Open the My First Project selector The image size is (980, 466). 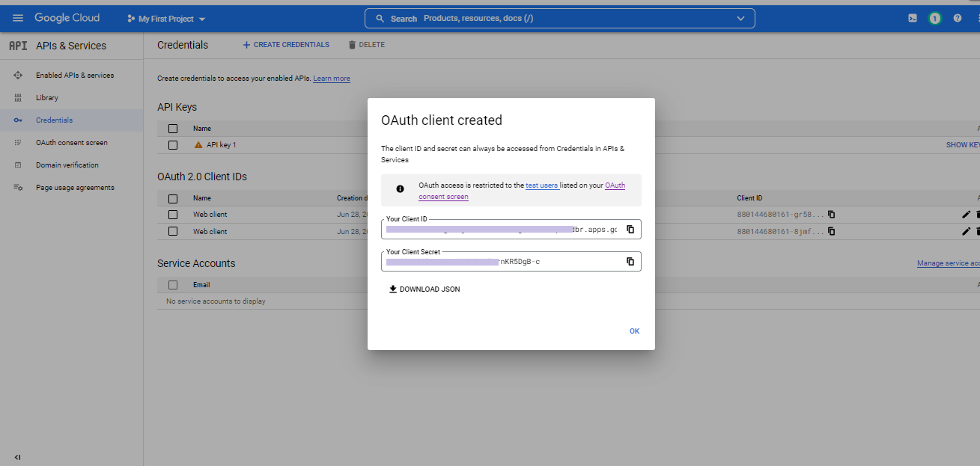click(166, 19)
